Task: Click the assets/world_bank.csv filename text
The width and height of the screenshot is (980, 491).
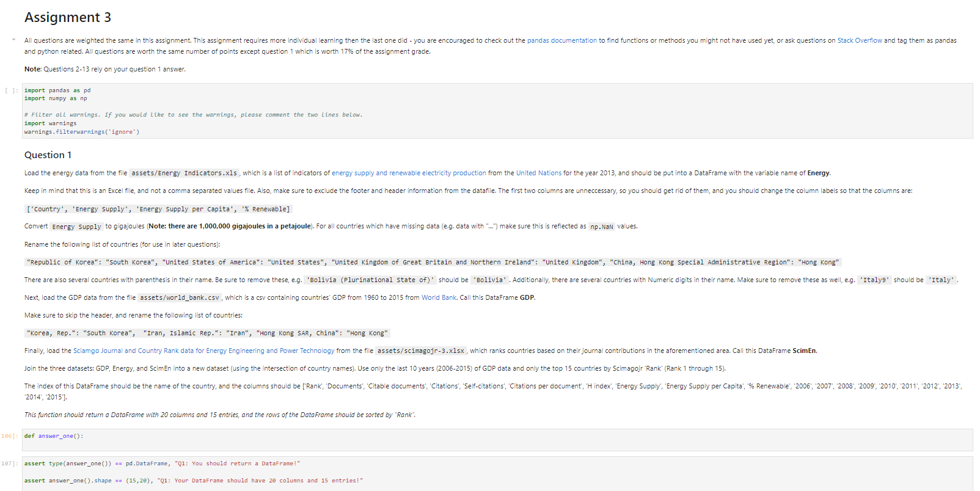Action: (x=179, y=298)
